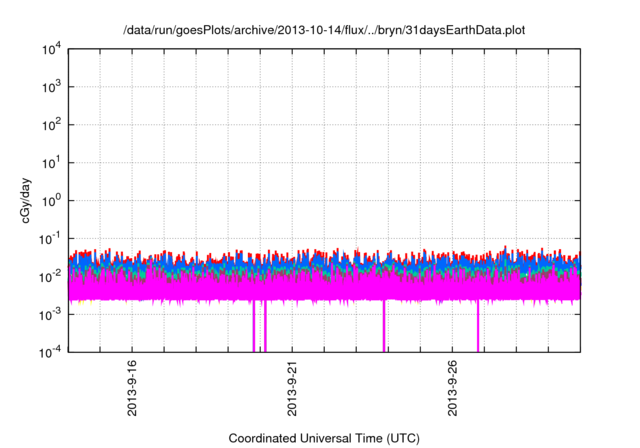Select the cGy/day y-axis label
This screenshot has width=640, height=448.
[25, 200]
